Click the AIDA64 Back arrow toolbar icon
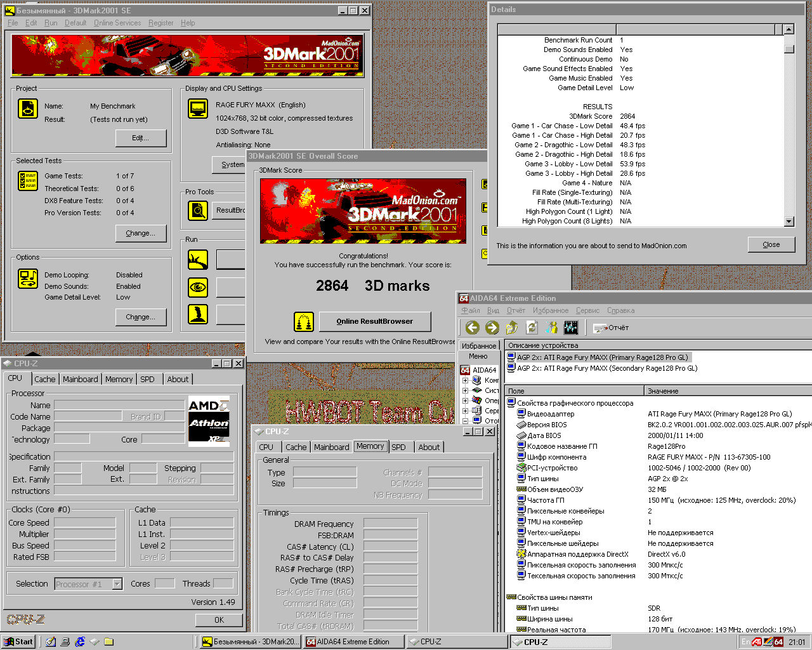 pos(472,328)
